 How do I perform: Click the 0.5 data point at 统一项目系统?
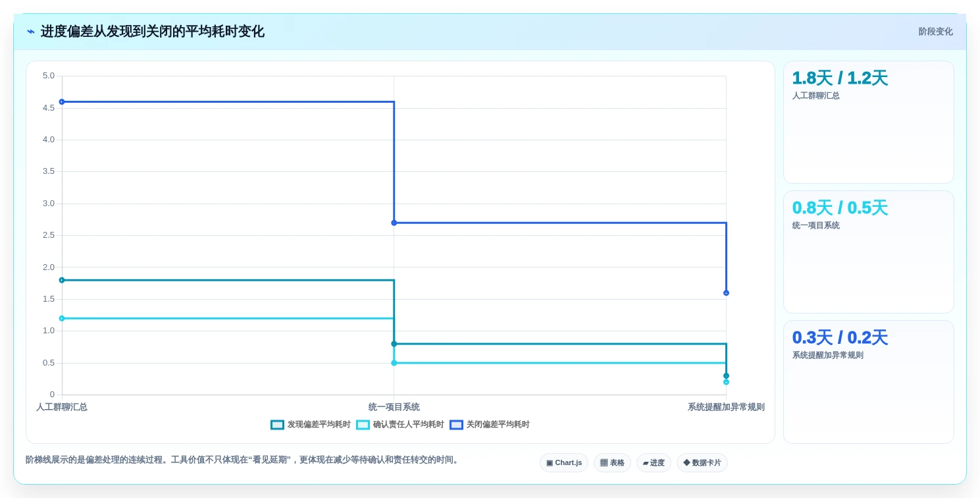(x=394, y=363)
